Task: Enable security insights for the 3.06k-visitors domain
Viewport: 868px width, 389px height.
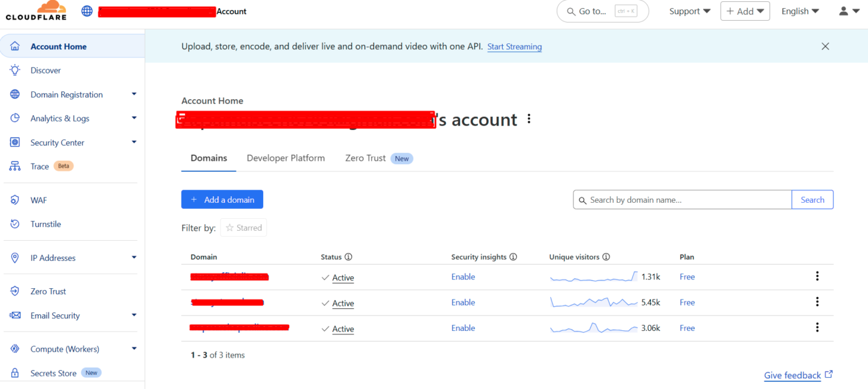Action: click(463, 328)
